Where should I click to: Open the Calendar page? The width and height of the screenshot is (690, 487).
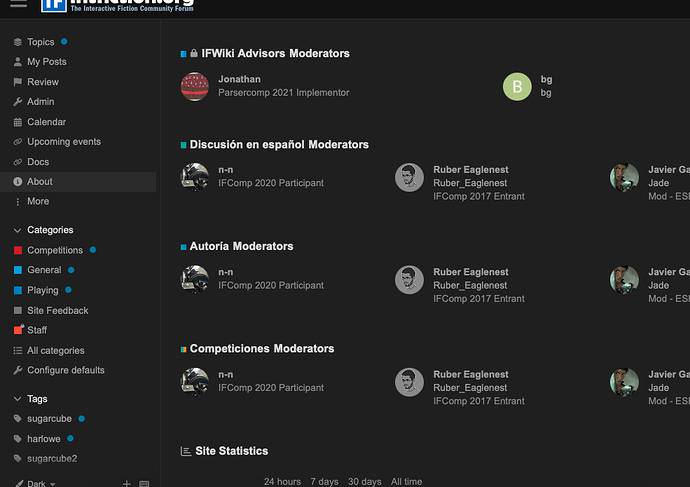point(46,122)
